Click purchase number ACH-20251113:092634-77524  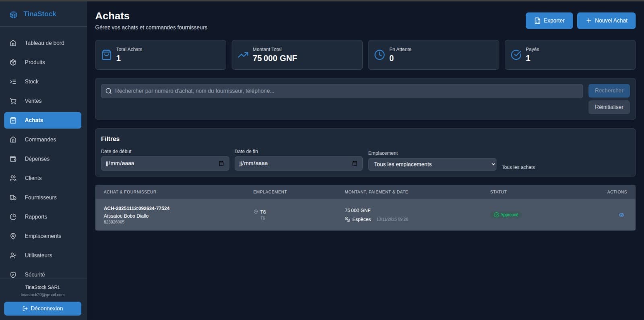tap(136, 208)
